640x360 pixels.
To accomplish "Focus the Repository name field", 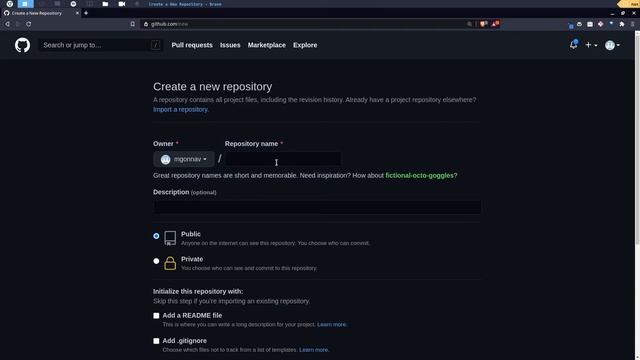I will tap(283, 159).
